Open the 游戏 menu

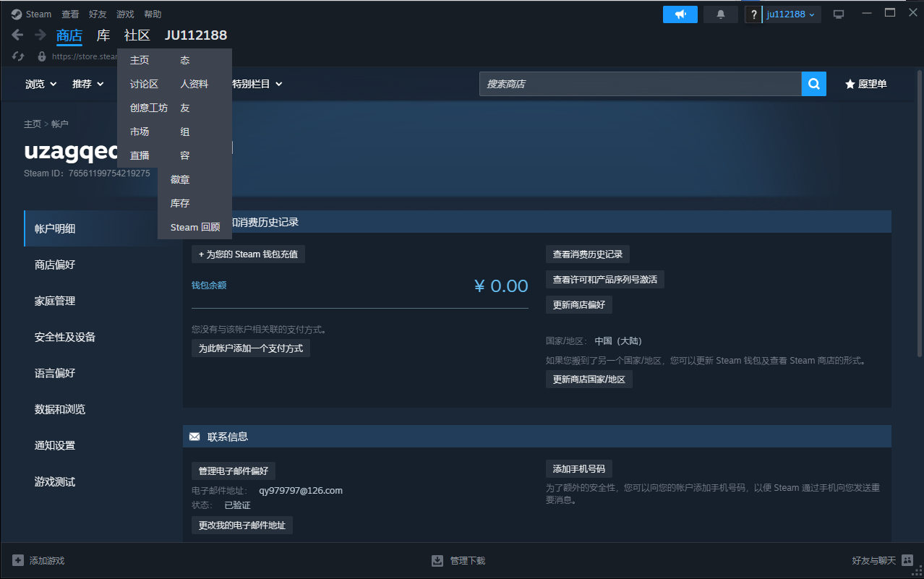(x=125, y=14)
